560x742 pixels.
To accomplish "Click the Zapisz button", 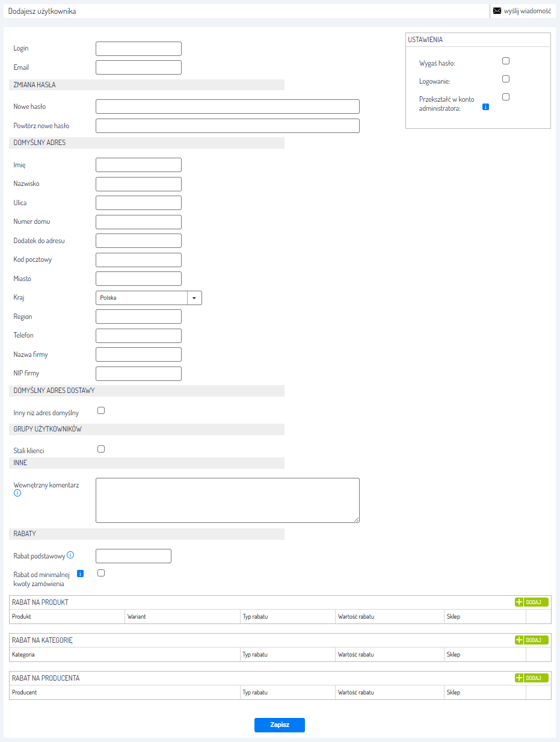I will pyautogui.click(x=280, y=725).
